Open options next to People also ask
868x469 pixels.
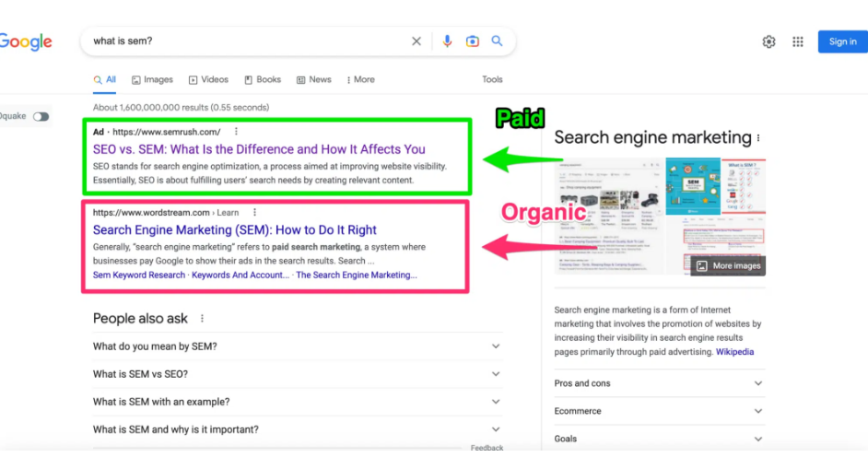(202, 319)
